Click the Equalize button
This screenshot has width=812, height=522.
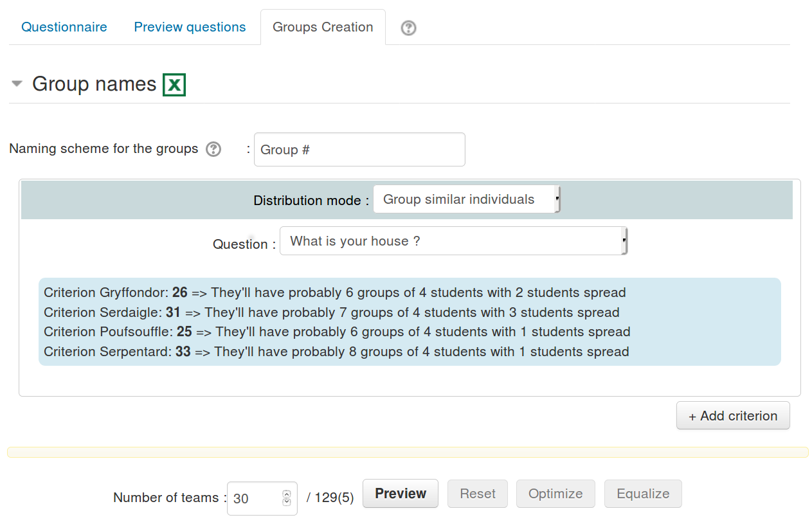643,494
